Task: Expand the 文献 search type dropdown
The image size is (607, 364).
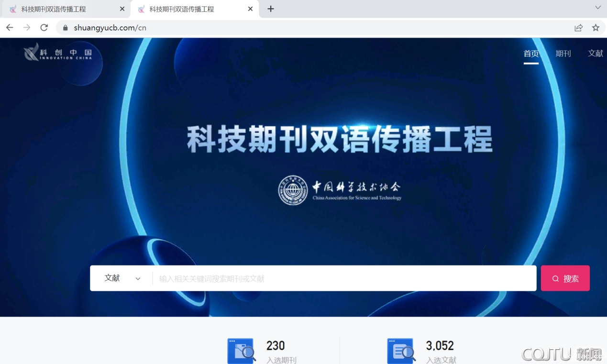Action: [x=122, y=278]
